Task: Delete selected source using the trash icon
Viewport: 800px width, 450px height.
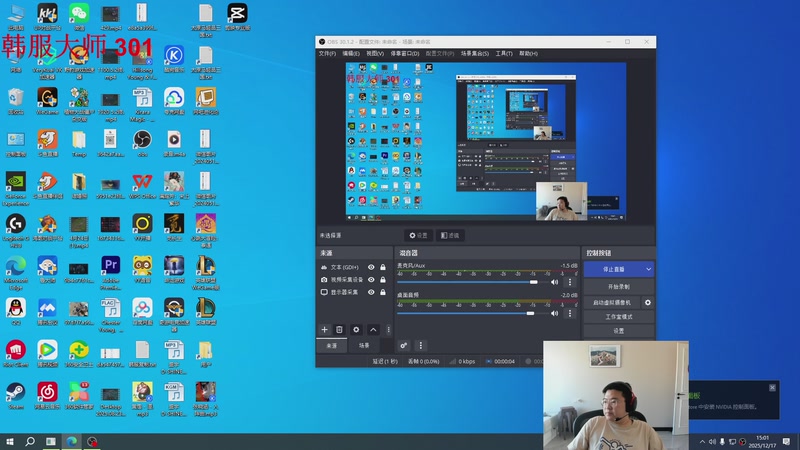Action: pyautogui.click(x=339, y=330)
